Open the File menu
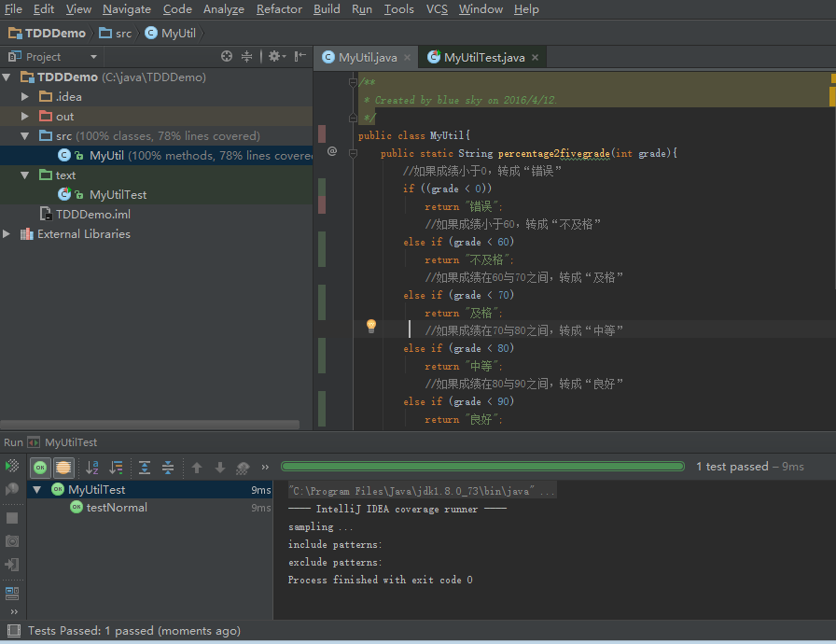This screenshot has height=644, width=836. pos(13,9)
